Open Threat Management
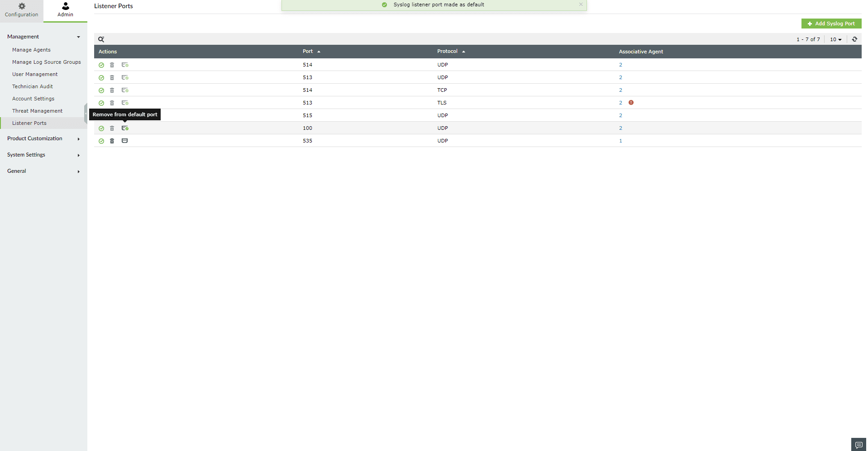 click(x=37, y=111)
